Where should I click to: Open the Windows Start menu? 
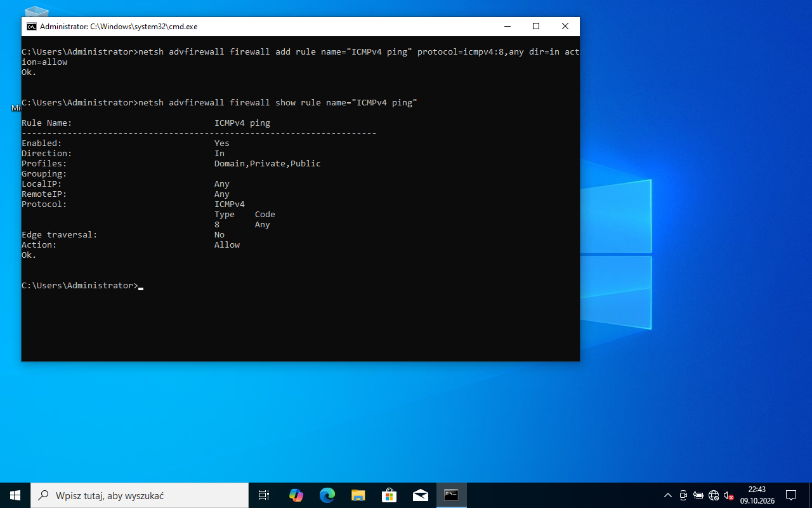(15, 495)
